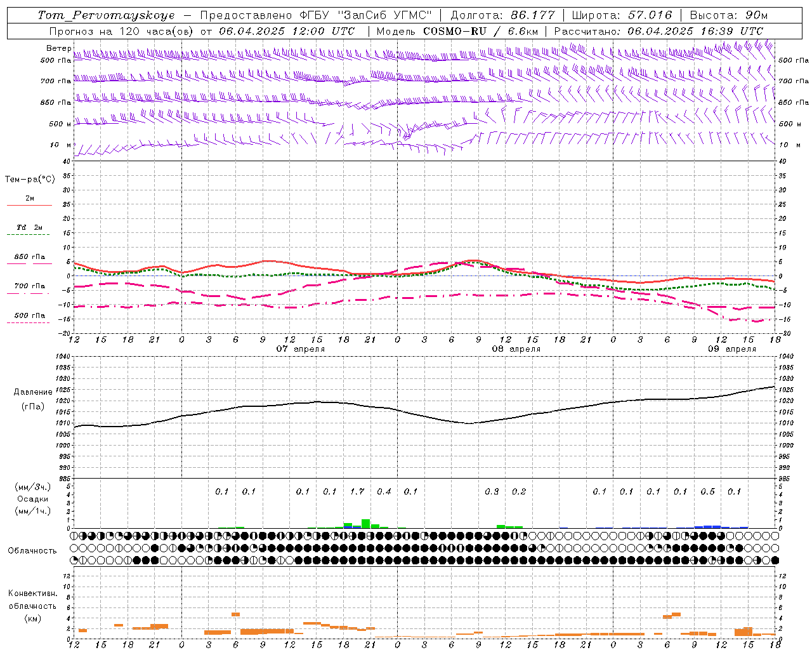Click the red line sample under 2м legend
This screenshot has width=812, height=650.
coord(29,206)
